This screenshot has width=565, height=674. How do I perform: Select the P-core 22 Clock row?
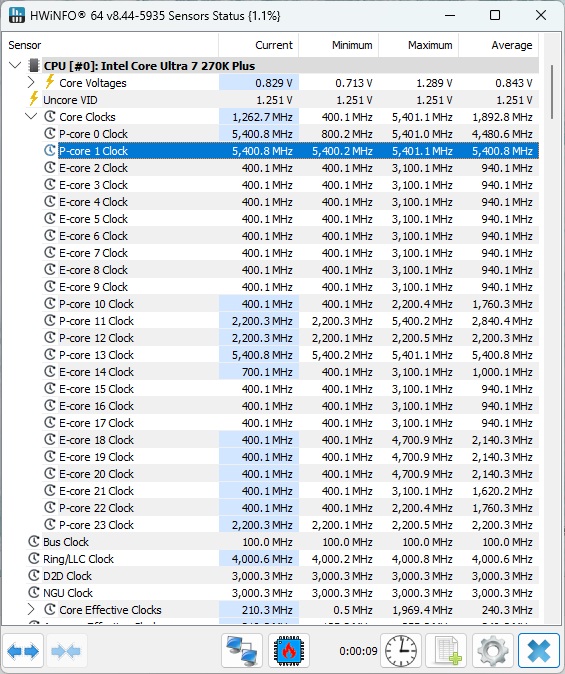pyautogui.click(x=291, y=508)
